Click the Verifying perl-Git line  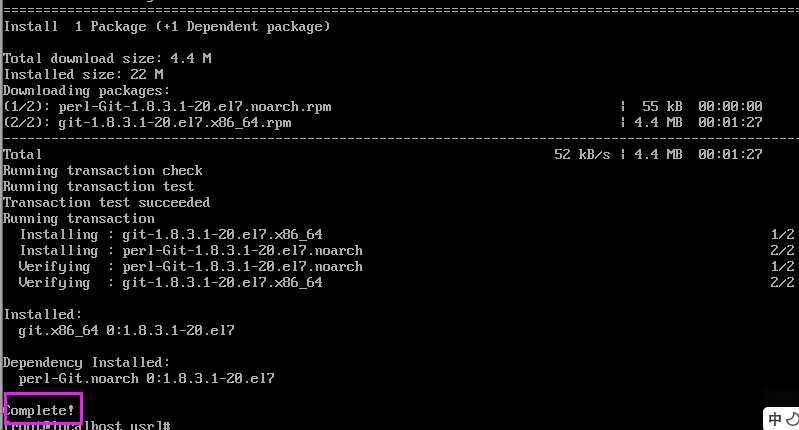click(x=191, y=266)
